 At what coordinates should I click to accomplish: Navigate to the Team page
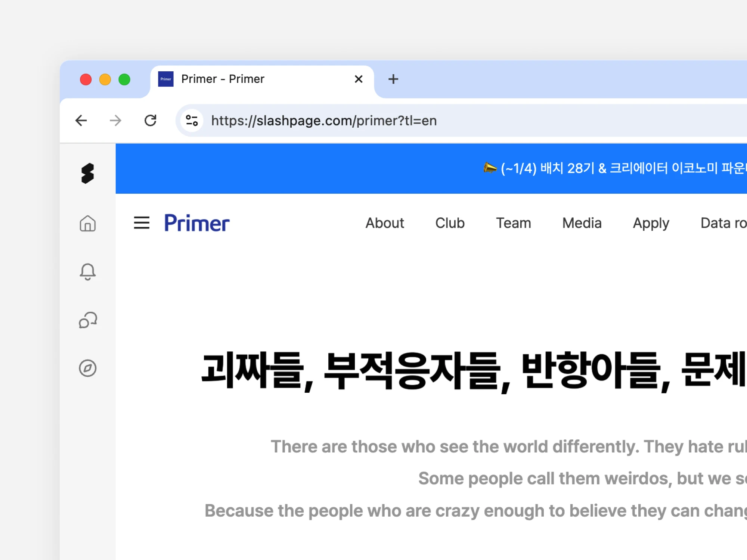(x=513, y=223)
